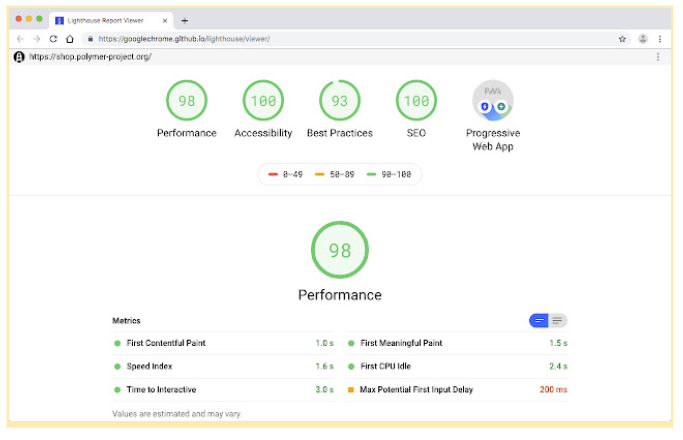
Task: Click the browser back arrow
Action: (x=20, y=39)
